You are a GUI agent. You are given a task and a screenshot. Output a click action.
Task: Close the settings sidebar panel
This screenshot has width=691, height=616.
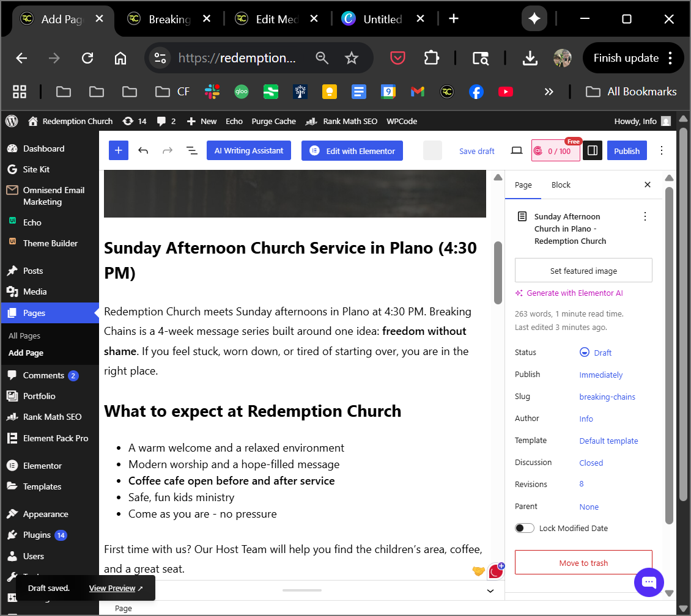pyautogui.click(x=648, y=185)
